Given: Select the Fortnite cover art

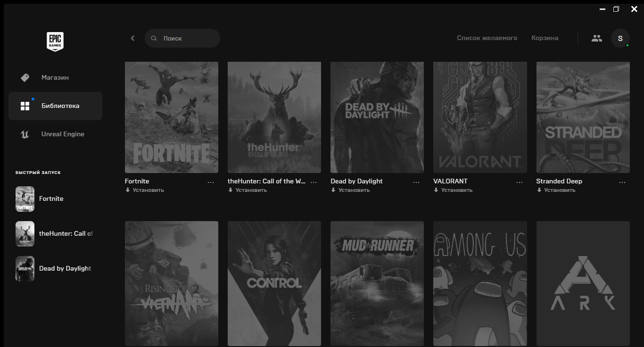Looking at the screenshot, I should pos(172,117).
